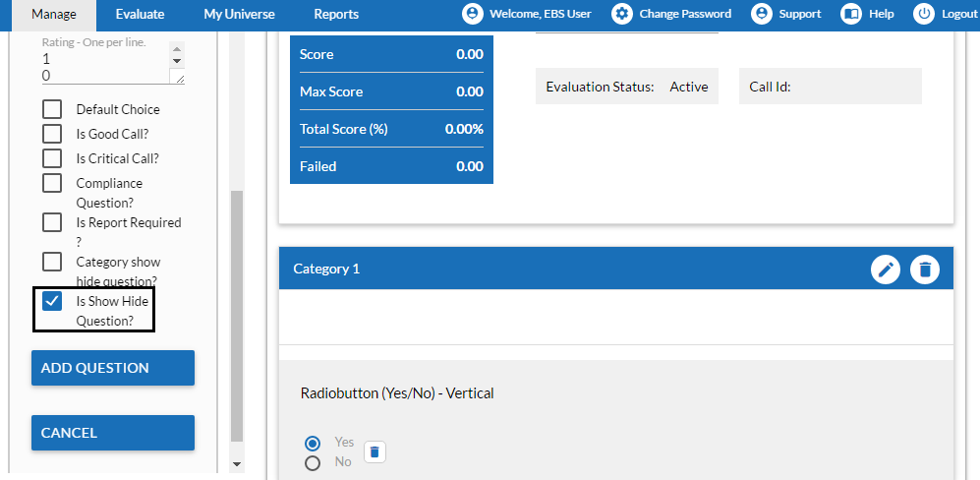Click the Support person icon
The height and width of the screenshot is (480, 980).
point(761,14)
